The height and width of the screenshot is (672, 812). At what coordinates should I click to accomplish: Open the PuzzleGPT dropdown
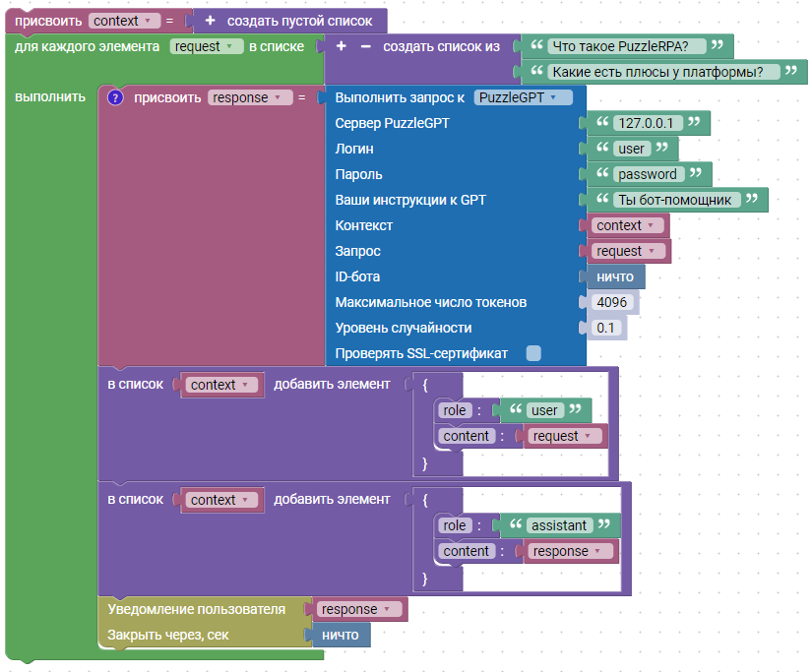524,97
